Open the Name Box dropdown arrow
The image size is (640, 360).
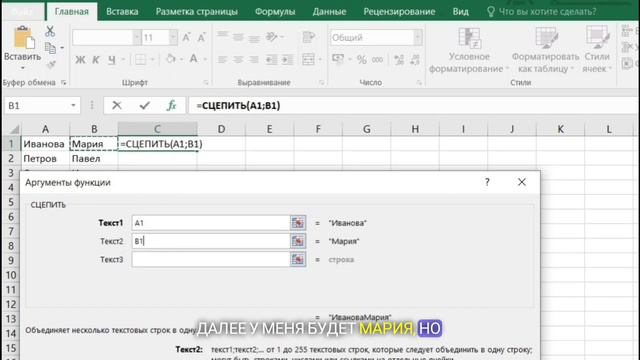[73, 106]
